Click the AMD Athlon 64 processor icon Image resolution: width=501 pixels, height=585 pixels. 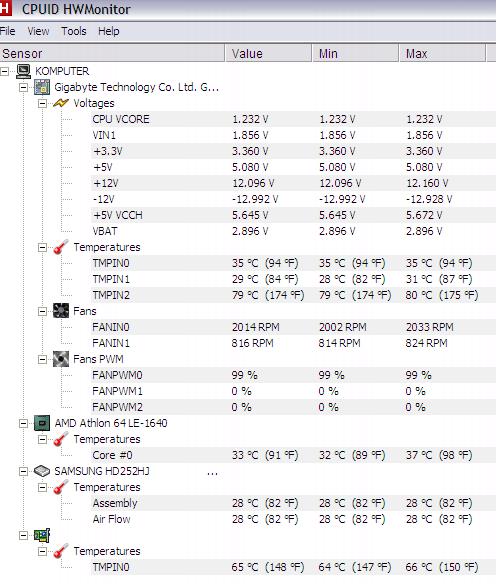pos(42,423)
